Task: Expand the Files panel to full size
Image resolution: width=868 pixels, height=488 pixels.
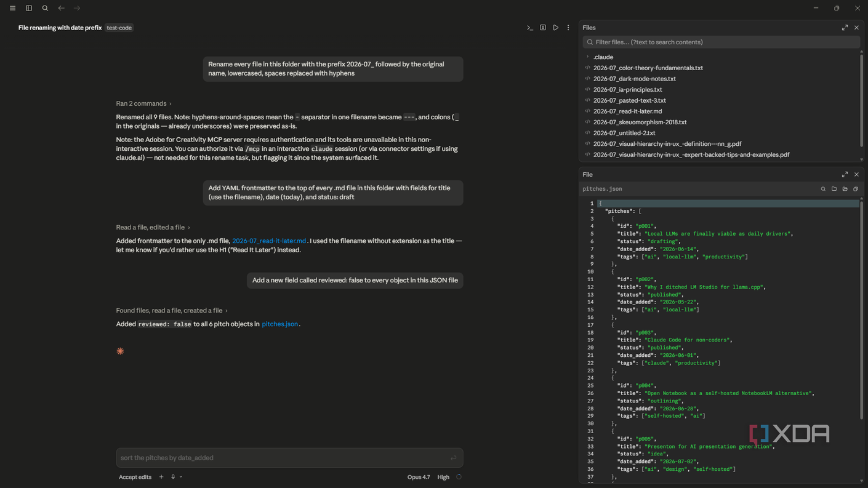Action: (845, 28)
